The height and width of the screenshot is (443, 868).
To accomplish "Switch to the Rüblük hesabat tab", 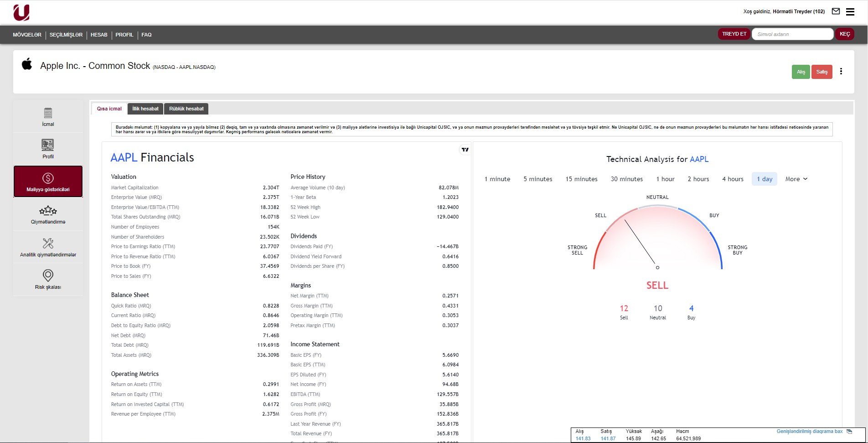I will pos(186,109).
